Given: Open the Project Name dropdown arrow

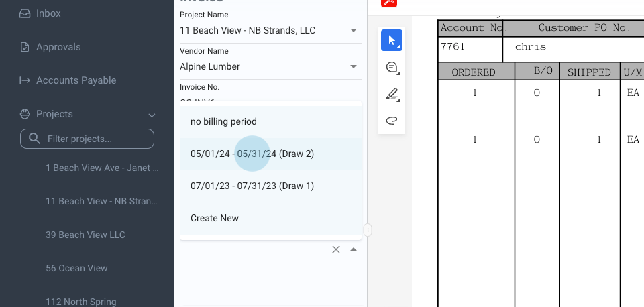Looking at the screenshot, I should coord(354,30).
